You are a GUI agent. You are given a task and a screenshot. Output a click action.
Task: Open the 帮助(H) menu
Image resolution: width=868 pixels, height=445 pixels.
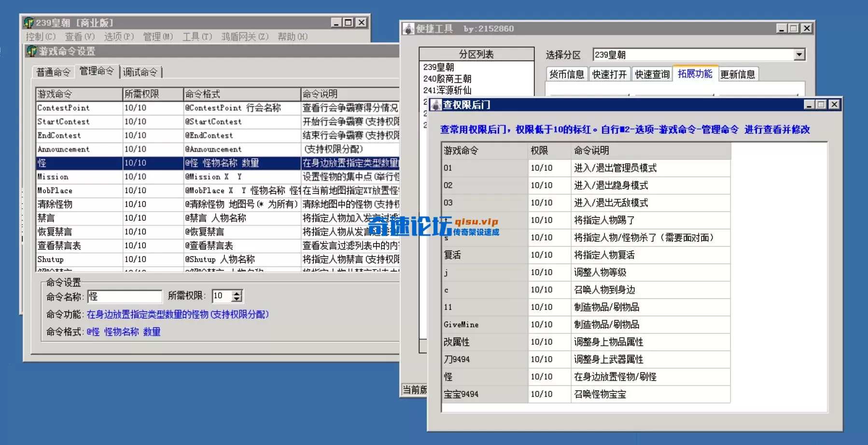(292, 37)
